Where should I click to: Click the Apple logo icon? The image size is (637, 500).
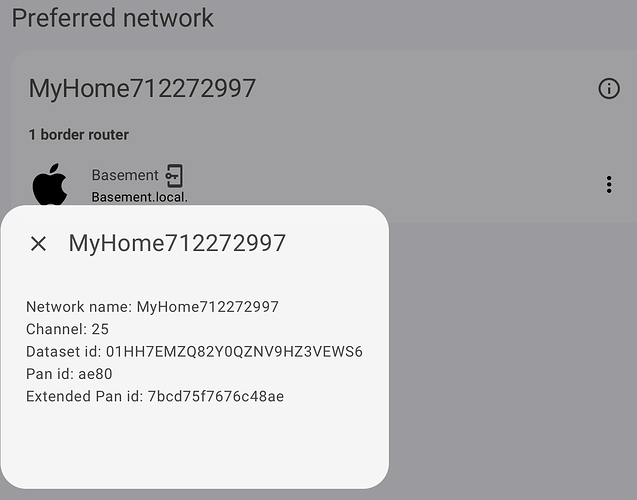tap(50, 184)
